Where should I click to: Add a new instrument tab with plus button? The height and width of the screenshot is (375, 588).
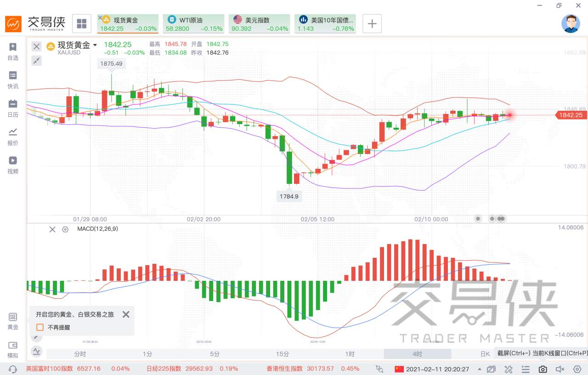pos(372,23)
